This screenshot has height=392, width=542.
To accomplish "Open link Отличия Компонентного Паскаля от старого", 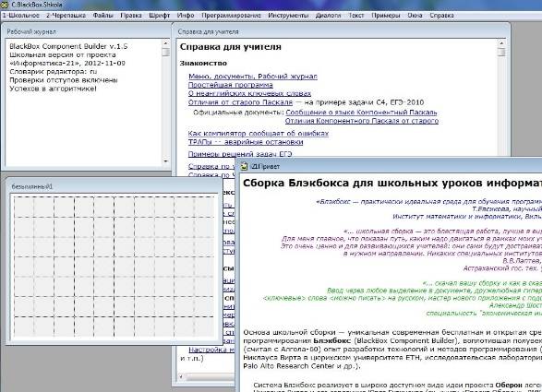I will pyautogui.click(x=362, y=121).
